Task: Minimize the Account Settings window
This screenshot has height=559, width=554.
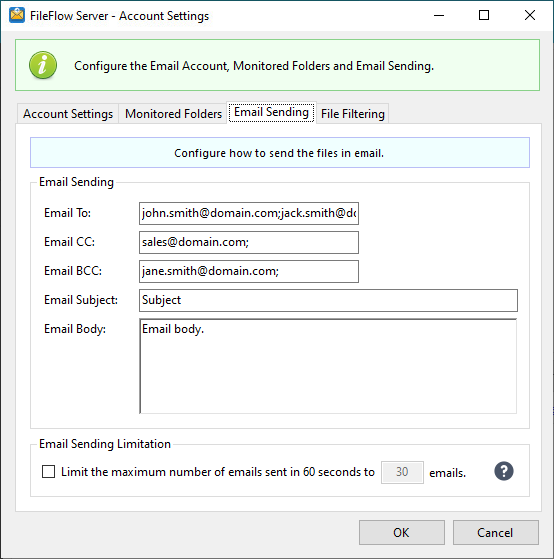Action: 439,15
